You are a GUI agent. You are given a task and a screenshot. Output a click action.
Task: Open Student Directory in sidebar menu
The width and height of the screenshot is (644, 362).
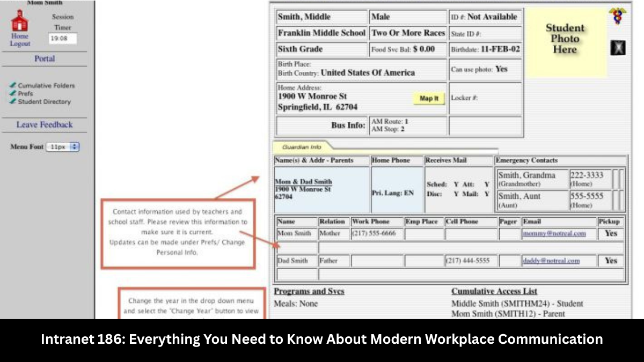44,101
